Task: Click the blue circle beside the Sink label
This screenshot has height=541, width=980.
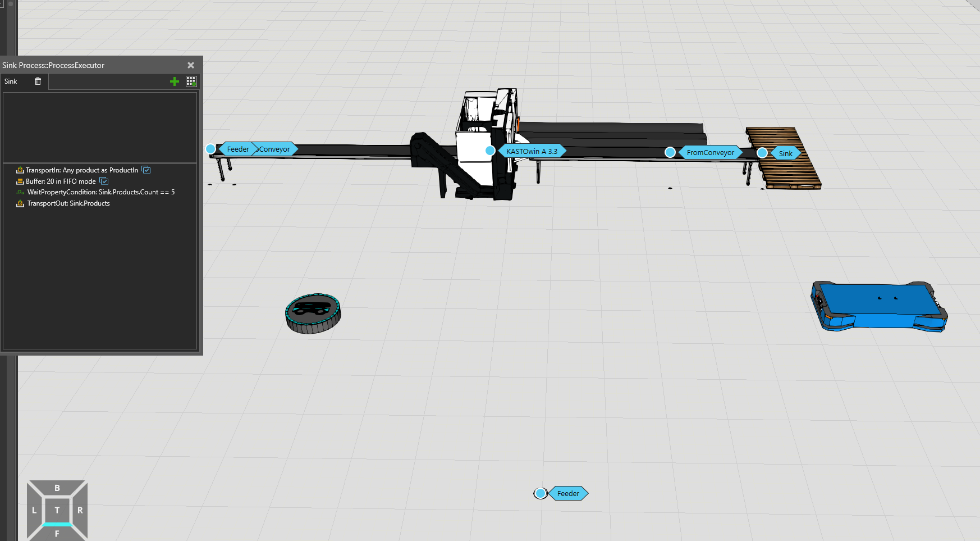Action: [762, 153]
